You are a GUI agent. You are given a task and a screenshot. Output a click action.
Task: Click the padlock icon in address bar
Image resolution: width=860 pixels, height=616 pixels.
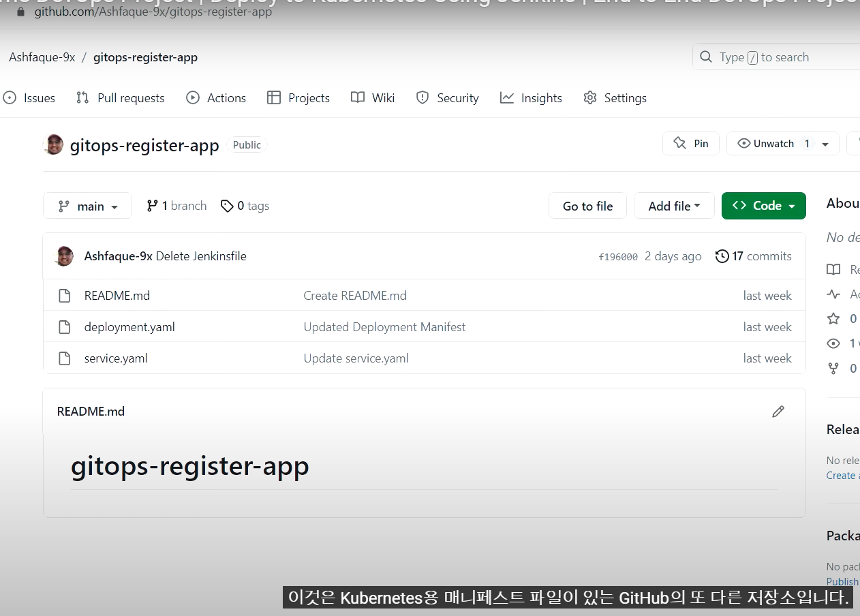20,12
